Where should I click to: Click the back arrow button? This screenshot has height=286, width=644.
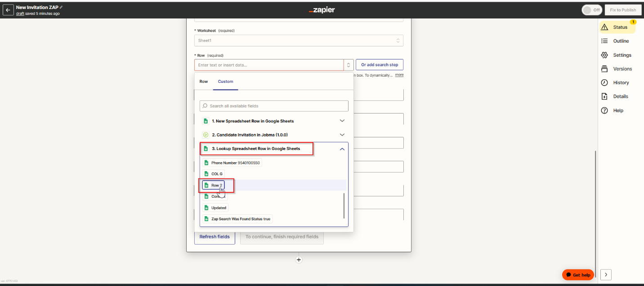[x=8, y=10]
